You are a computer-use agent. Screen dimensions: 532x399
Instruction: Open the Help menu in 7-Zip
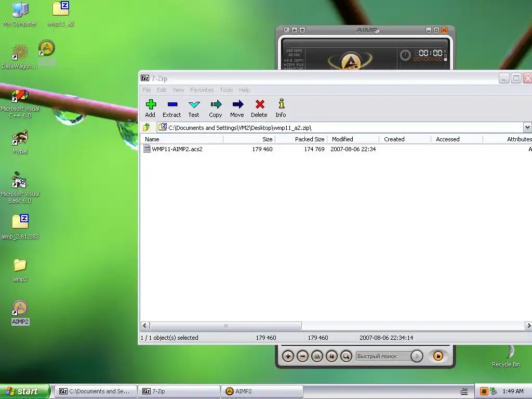(244, 90)
